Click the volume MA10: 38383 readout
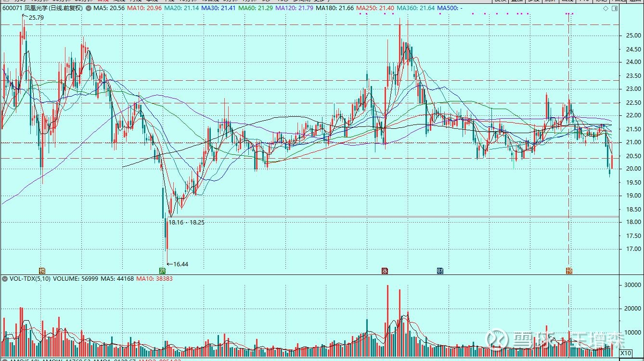 click(x=155, y=279)
